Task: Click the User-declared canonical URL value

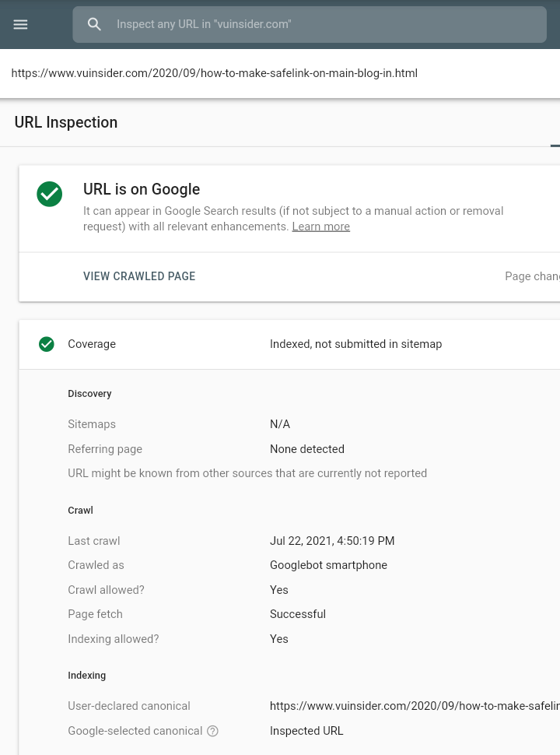Action: pos(415,707)
